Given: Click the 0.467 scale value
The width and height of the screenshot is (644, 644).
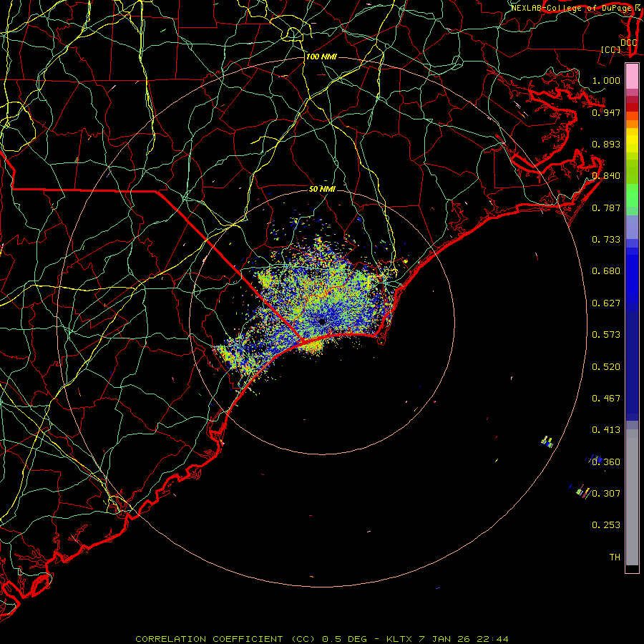Looking at the screenshot, I should pos(606,399).
